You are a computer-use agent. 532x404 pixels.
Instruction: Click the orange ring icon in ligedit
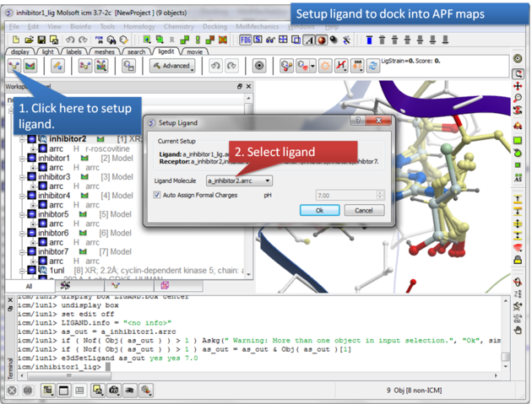tap(325, 66)
